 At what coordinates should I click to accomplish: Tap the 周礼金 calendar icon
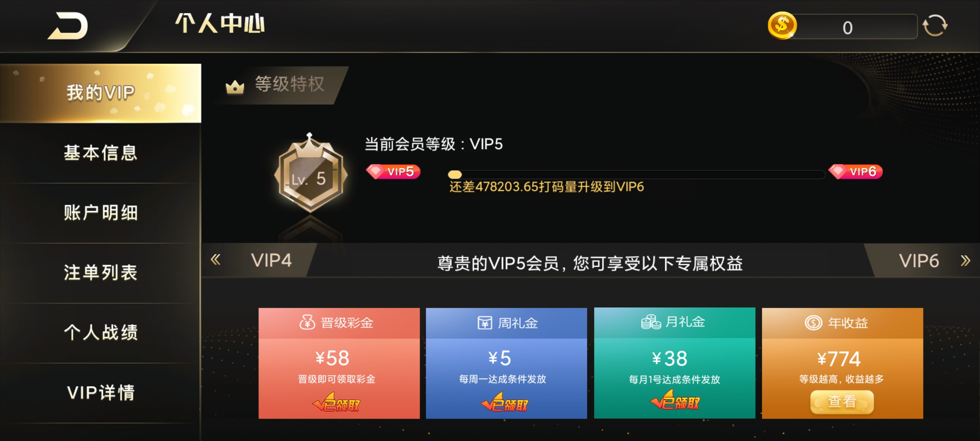485,323
